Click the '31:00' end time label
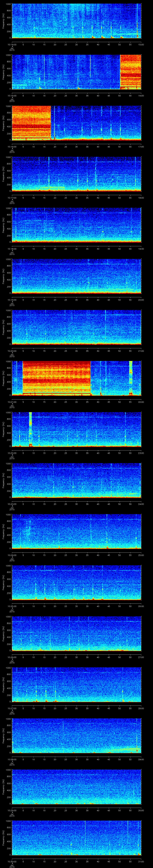The height and width of the screenshot is (868, 153). 141,861
